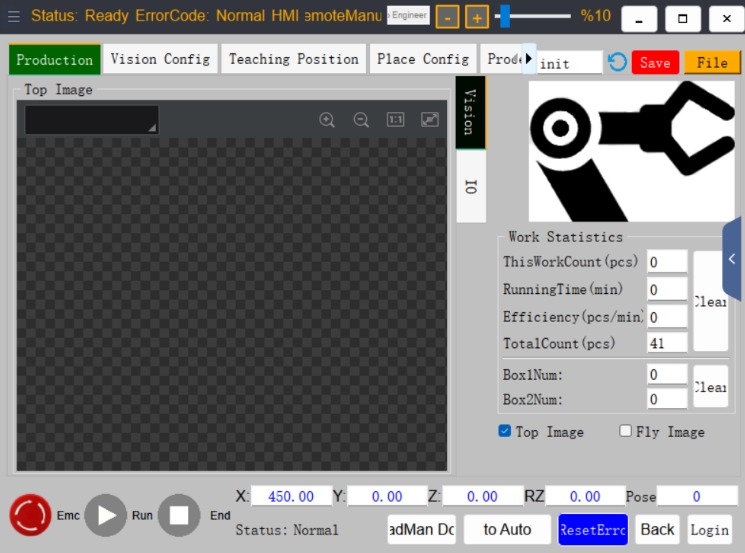745x553 pixels.
Task: Reset image to 1:1 scale
Action: coord(395,120)
